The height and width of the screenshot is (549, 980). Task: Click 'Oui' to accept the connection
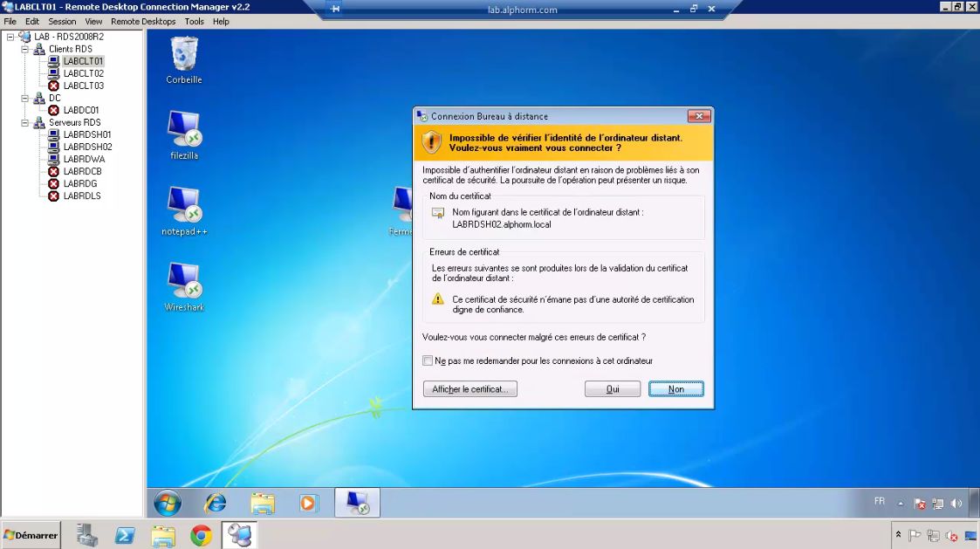[x=613, y=388]
